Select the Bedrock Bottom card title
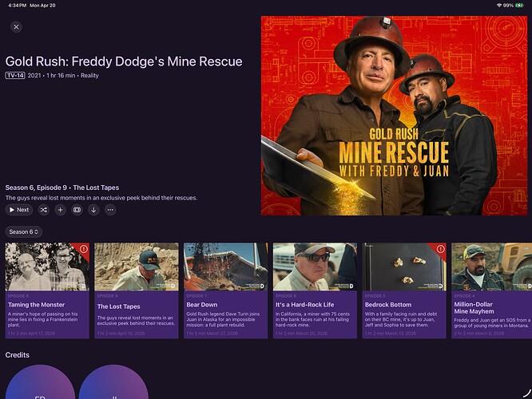The height and width of the screenshot is (399, 532). (388, 305)
